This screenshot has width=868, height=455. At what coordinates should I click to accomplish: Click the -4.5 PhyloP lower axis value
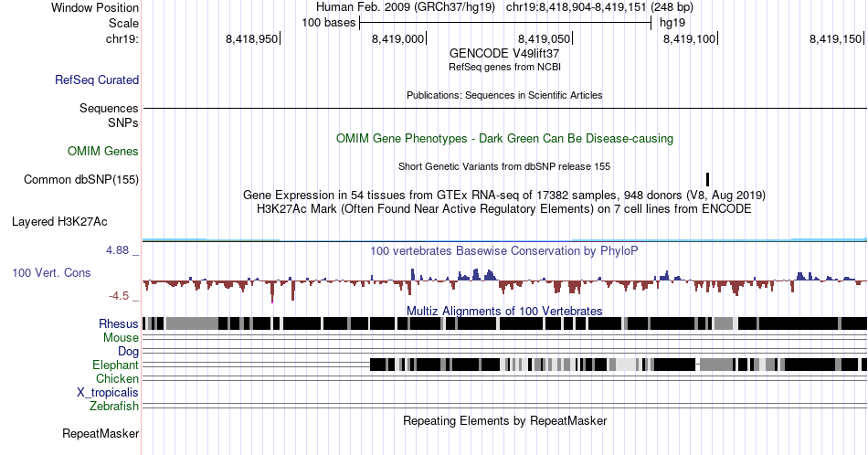119,296
